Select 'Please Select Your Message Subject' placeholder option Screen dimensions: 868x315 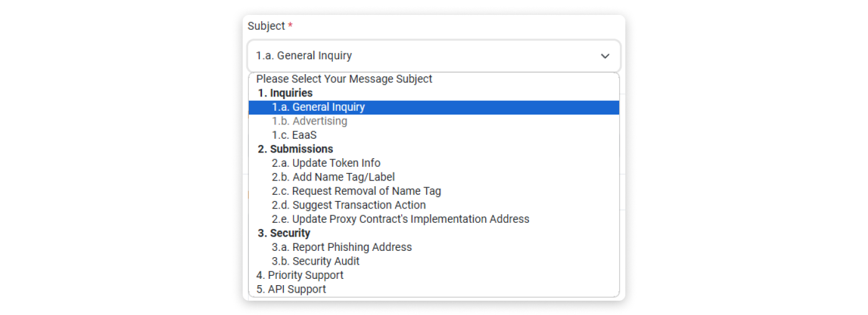pyautogui.click(x=344, y=79)
